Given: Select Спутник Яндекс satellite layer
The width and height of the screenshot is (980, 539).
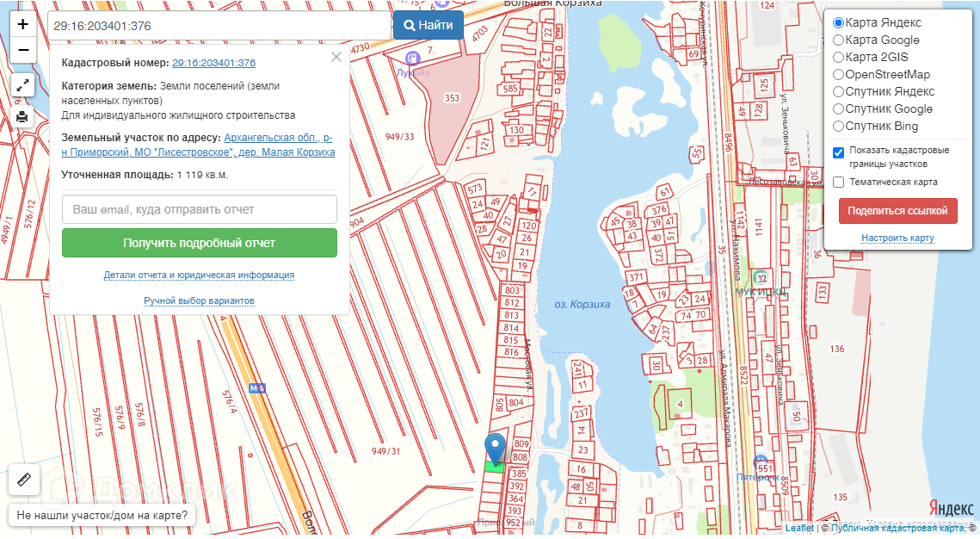Looking at the screenshot, I should pos(838,91).
